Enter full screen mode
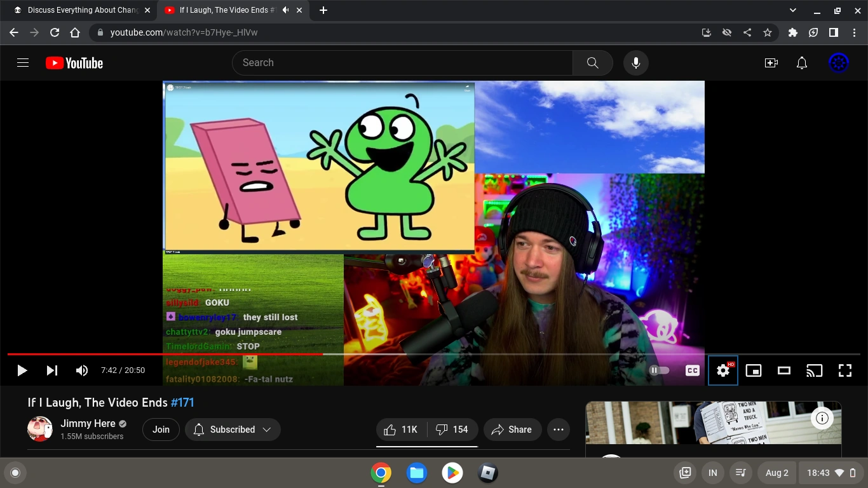 click(x=845, y=370)
